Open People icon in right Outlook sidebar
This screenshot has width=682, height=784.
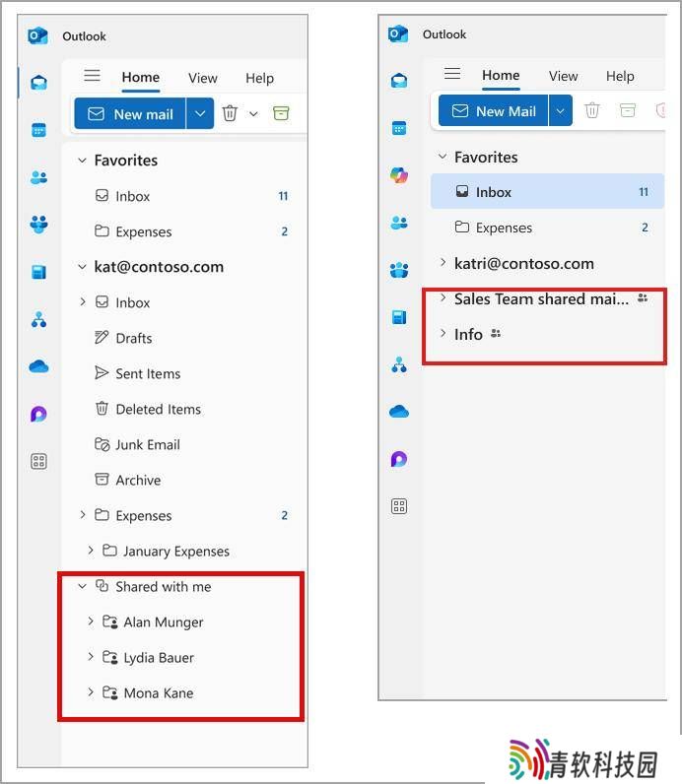click(x=399, y=223)
